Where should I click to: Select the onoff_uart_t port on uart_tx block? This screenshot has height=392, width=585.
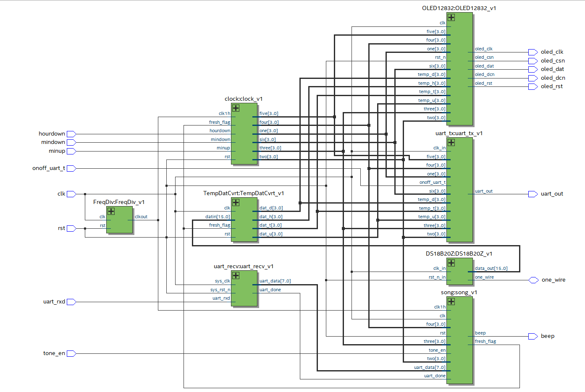[433, 183]
